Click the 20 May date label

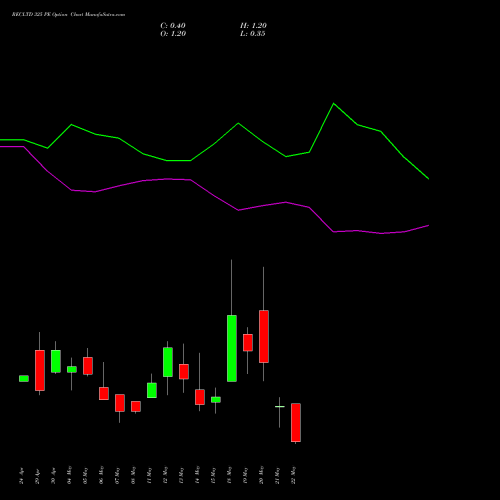tap(261, 475)
